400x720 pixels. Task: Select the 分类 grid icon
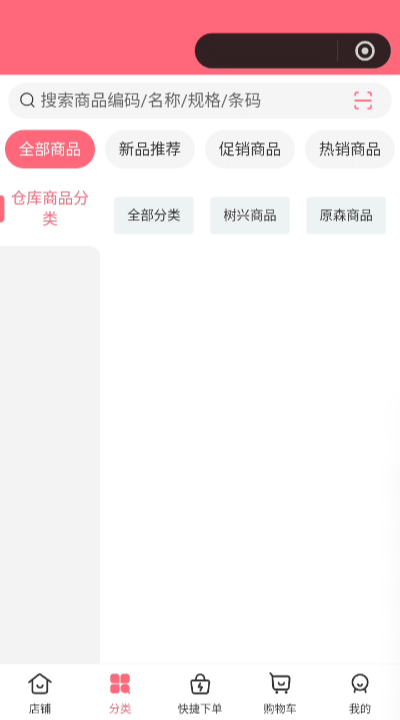(120, 684)
